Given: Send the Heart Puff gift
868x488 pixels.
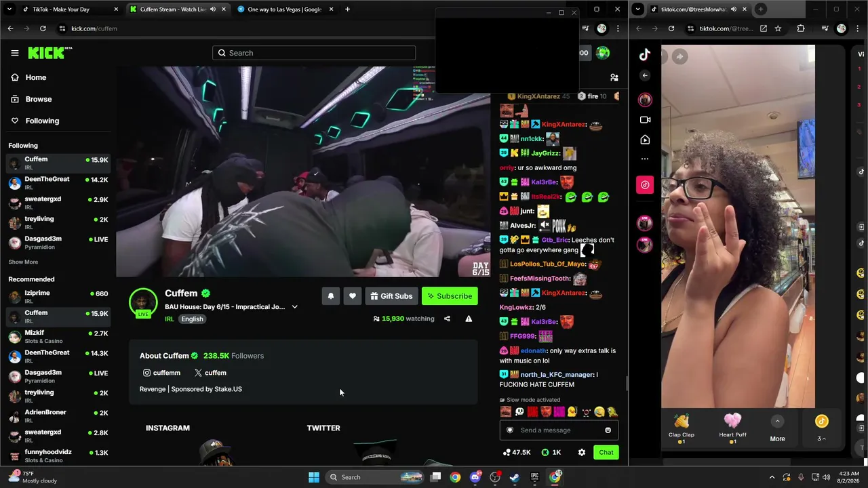Looking at the screenshot, I should click(x=732, y=429).
